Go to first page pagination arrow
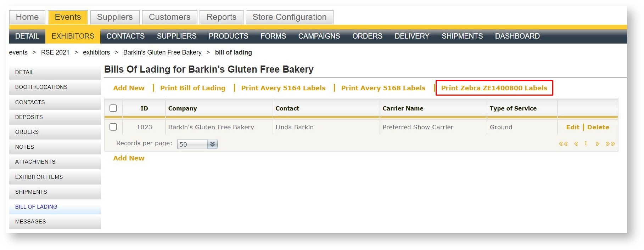 [563, 144]
